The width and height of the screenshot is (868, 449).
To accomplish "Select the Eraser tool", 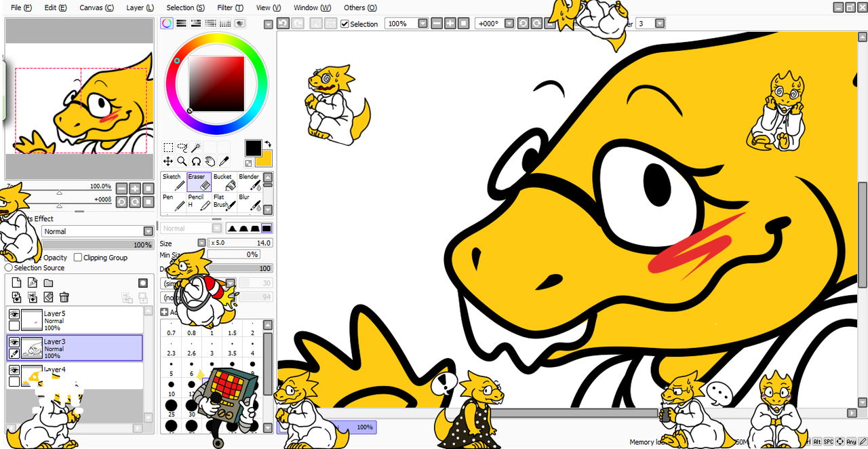I will 199,182.
